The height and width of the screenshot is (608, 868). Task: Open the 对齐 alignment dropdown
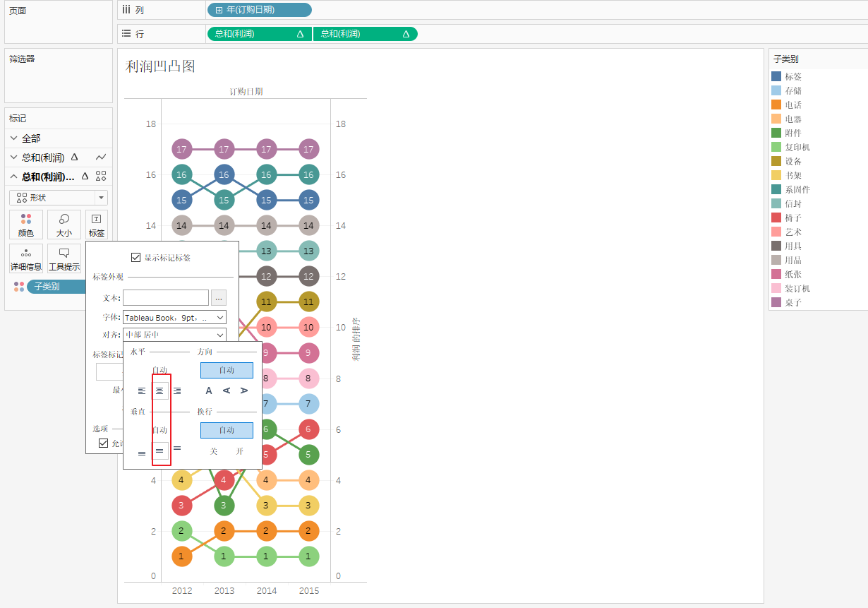174,335
